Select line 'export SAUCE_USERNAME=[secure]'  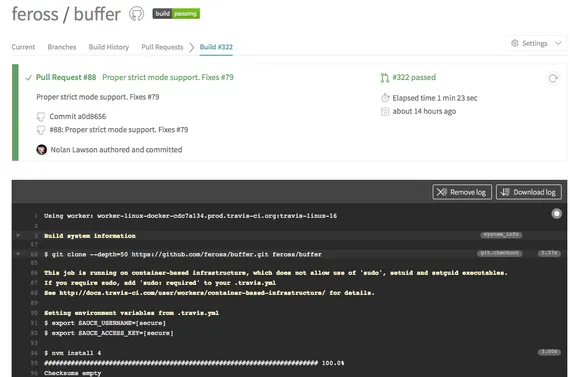[105, 323]
